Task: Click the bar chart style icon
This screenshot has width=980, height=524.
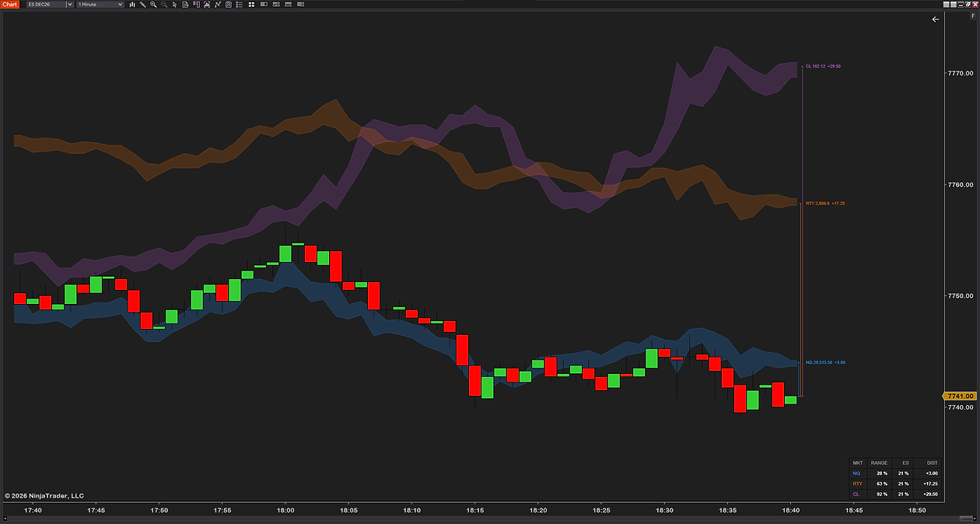Action: click(132, 4)
